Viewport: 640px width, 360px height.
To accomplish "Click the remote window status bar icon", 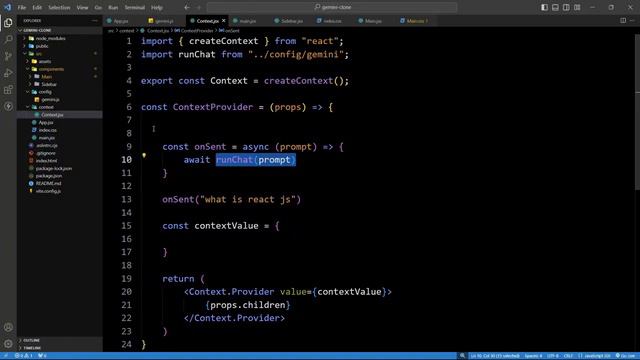I will coord(5,356).
